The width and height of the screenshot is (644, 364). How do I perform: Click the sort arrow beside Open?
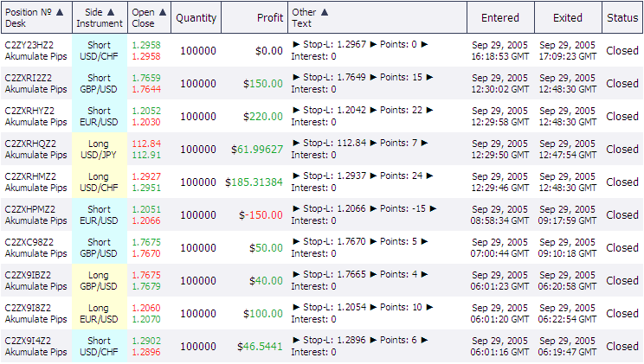163,12
